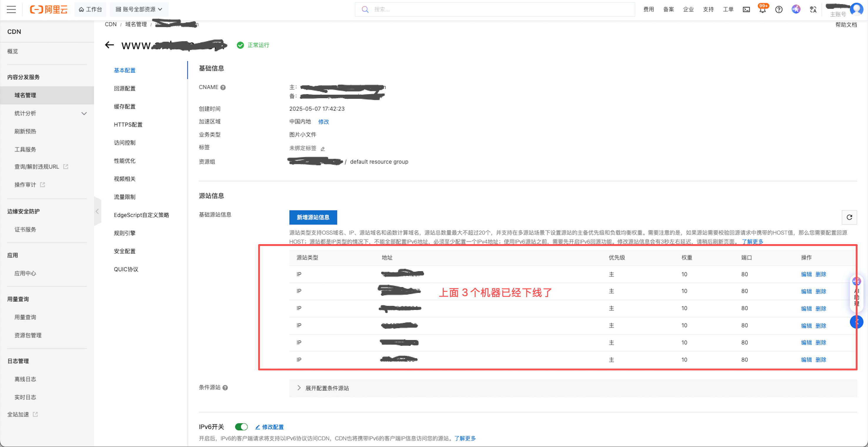Viewport: 868px width, 447px height.
Task: Refresh the origin site list
Action: point(849,217)
